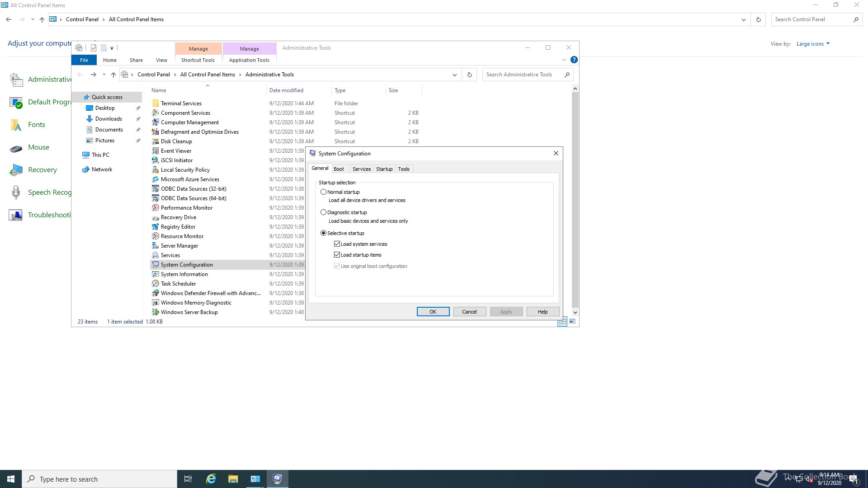This screenshot has width=868, height=488.
Task: Select Normal startup radio button
Action: click(x=323, y=192)
